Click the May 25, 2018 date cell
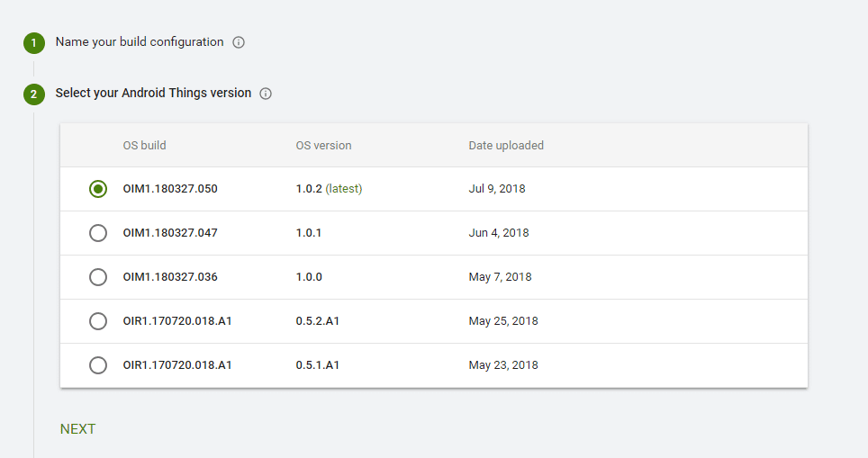Viewport: 868px width, 458px height. pyautogui.click(x=503, y=321)
